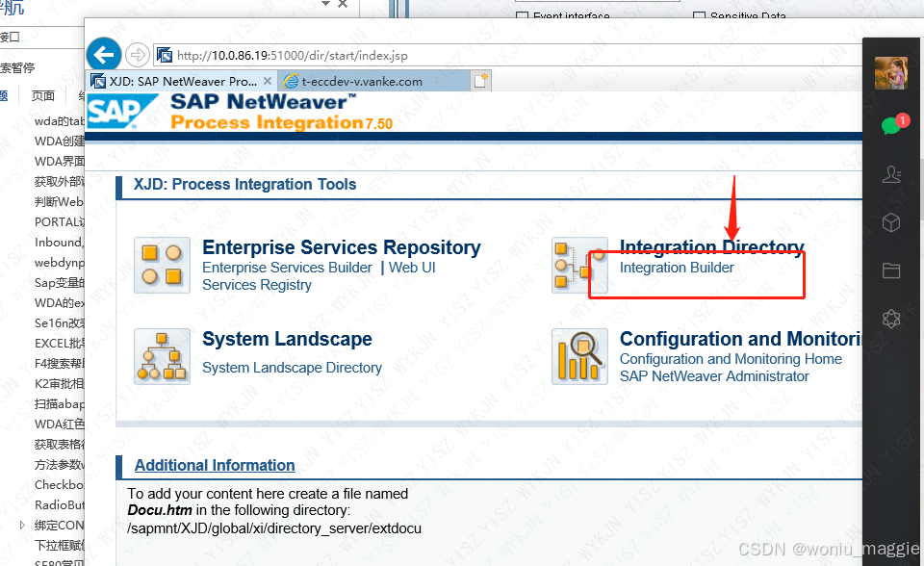Screen dimensions: 924x566
Task: Toggle Sensitive Data checkbox in background window
Action: point(699,15)
